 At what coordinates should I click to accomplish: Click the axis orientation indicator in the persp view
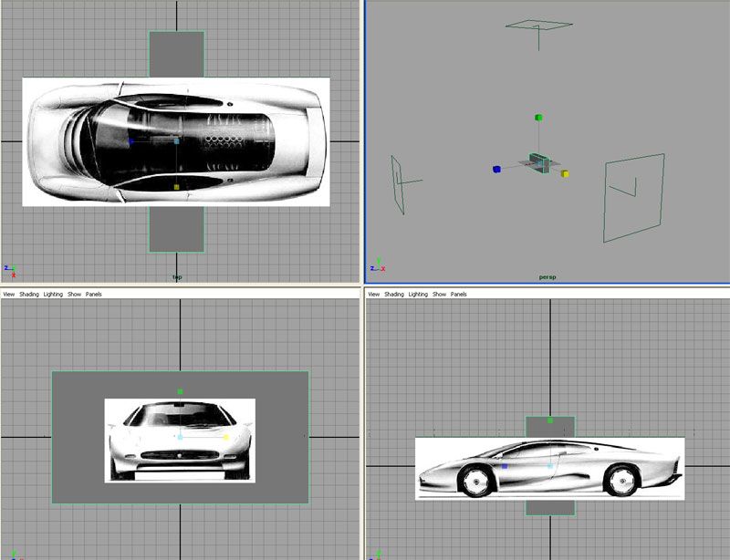[378, 264]
